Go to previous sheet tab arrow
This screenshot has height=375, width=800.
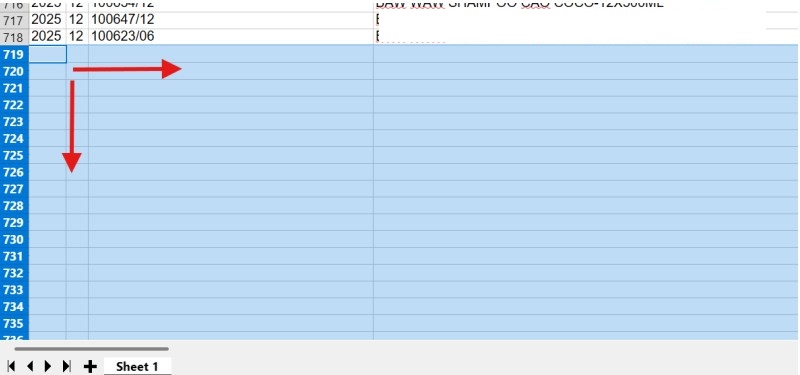[30, 366]
